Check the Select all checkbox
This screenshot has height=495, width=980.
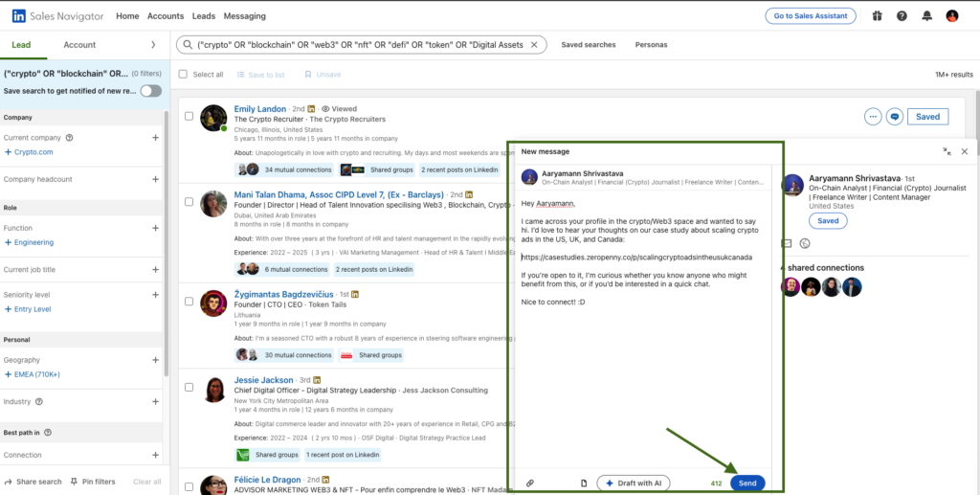pos(183,75)
